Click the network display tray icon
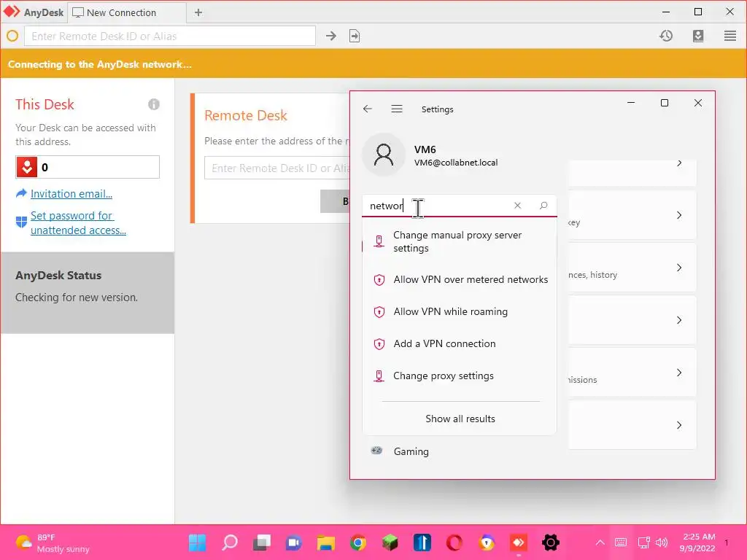Viewport: 747px width, 560px height. pos(643,542)
